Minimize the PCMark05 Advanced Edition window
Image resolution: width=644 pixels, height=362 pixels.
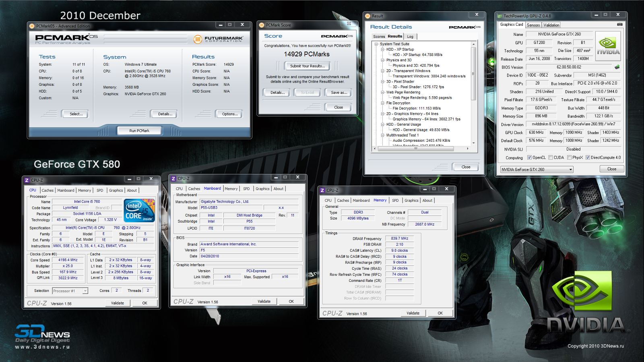point(220,25)
